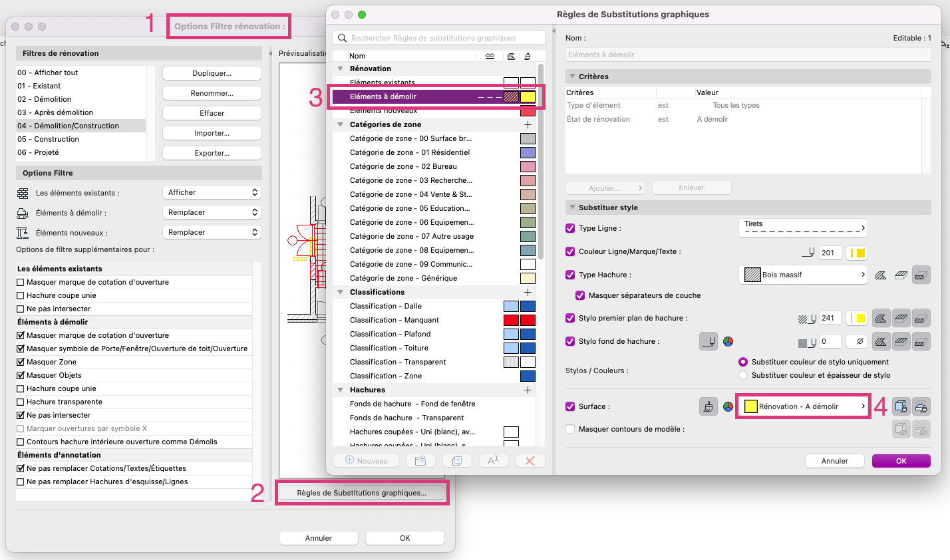Select 00 - Afficher tout filter

80,72
